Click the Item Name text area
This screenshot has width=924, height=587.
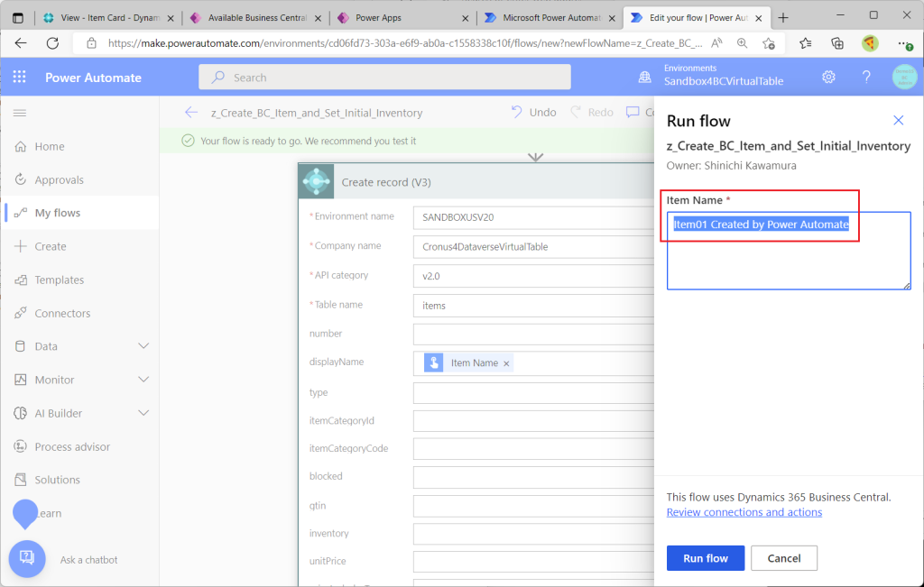[x=789, y=251]
